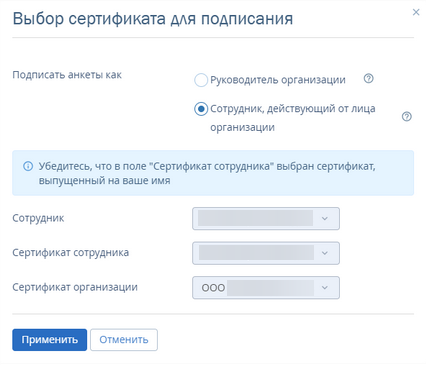Click the 'Сертификат сотрудника' field label
Screen dimensions: 426x365
click(x=71, y=253)
